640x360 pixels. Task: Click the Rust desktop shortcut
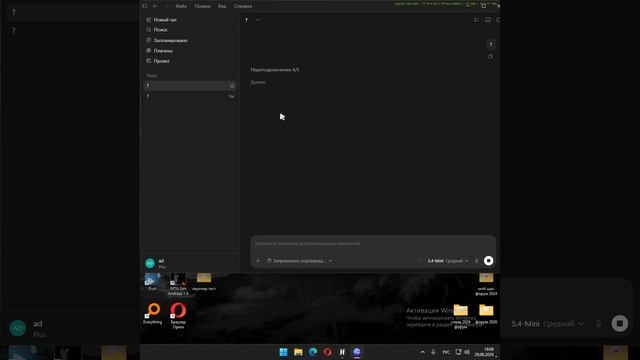pos(152,282)
